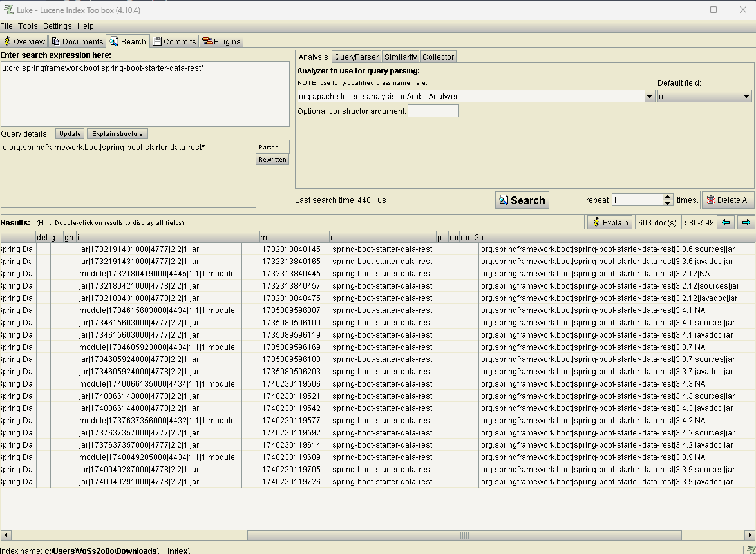Focus the Optional constructor argument field

pos(433,111)
